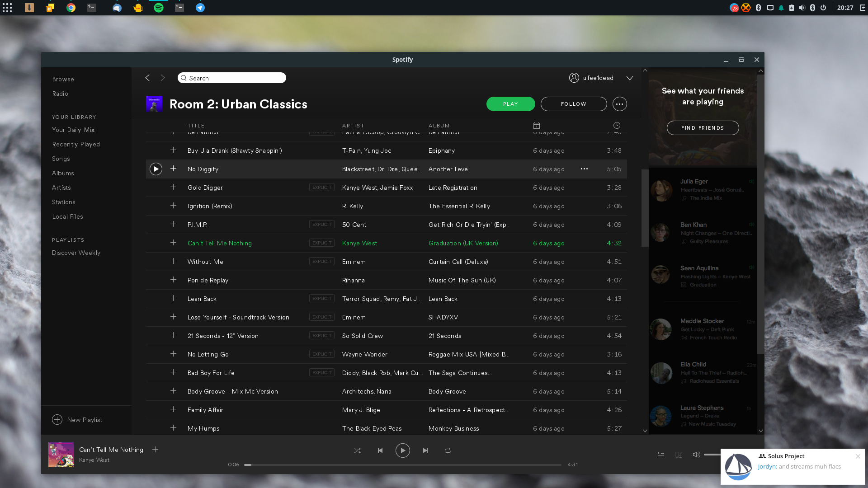This screenshot has height=488, width=868.
Task: Seek on the playback progress bar
Action: click(403, 465)
